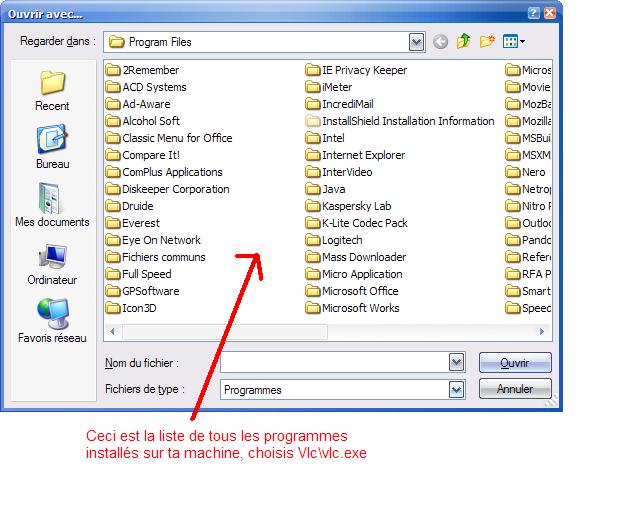Image resolution: width=640 pixels, height=512 pixels.
Task: Select the Kaspersky Lab folder
Action: coord(356,206)
